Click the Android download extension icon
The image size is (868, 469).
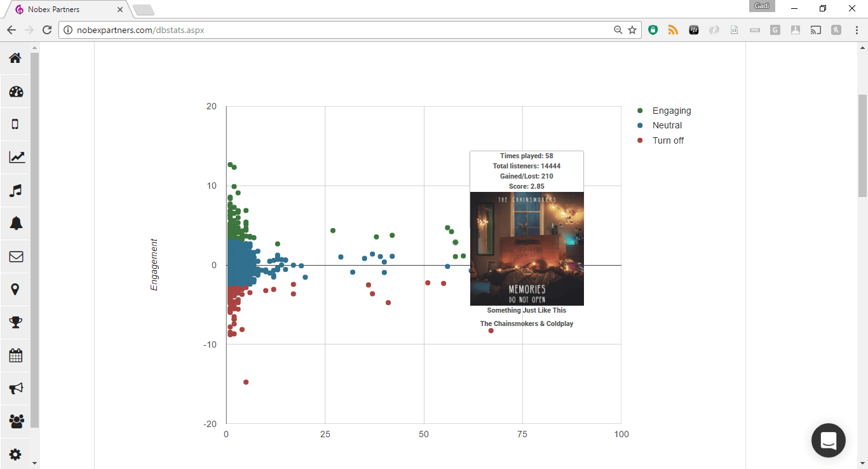[x=796, y=30]
